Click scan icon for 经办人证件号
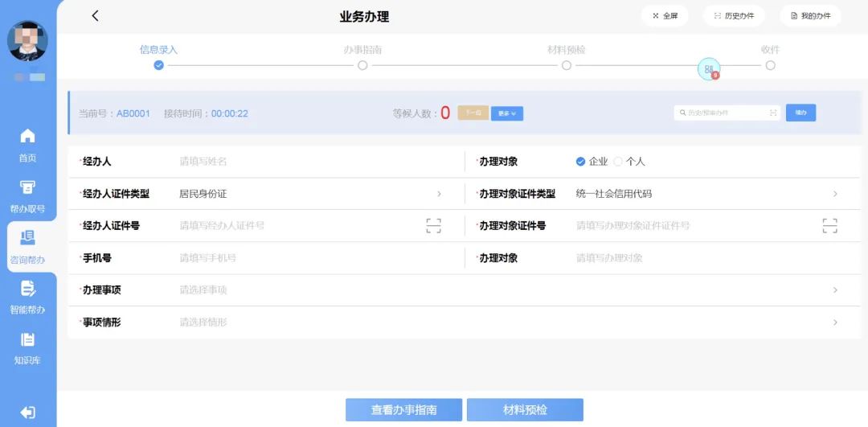 (433, 226)
